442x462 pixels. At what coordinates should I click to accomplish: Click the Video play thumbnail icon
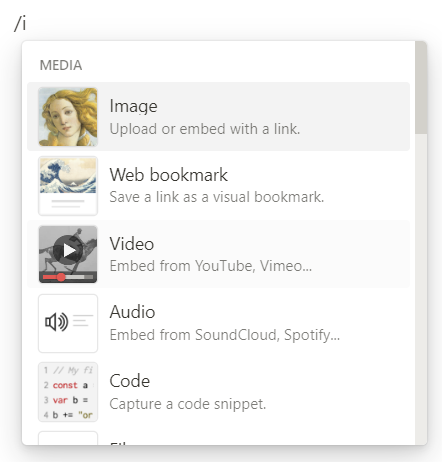[x=68, y=254]
